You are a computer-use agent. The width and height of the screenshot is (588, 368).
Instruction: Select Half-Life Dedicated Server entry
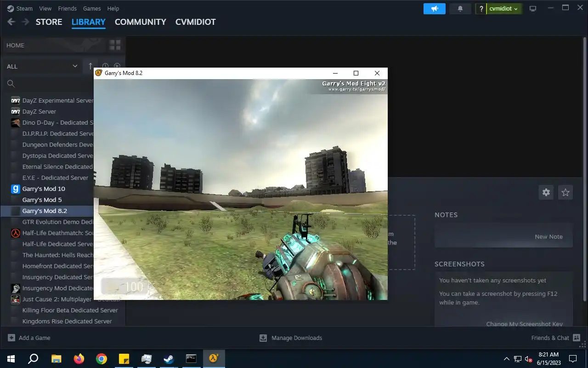click(52, 244)
